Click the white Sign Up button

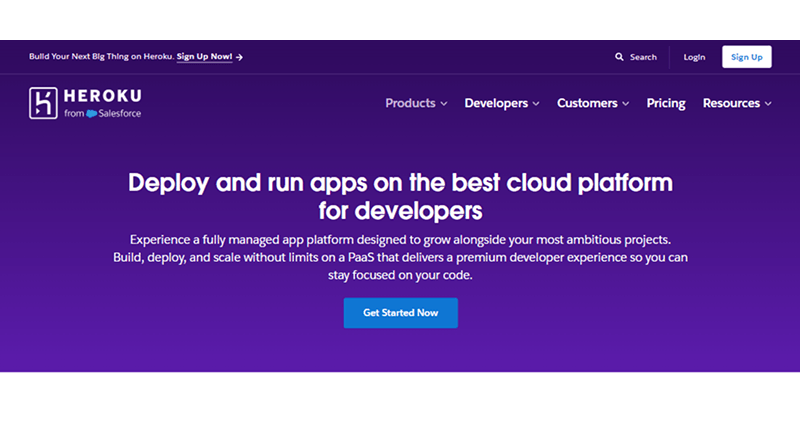[746, 57]
